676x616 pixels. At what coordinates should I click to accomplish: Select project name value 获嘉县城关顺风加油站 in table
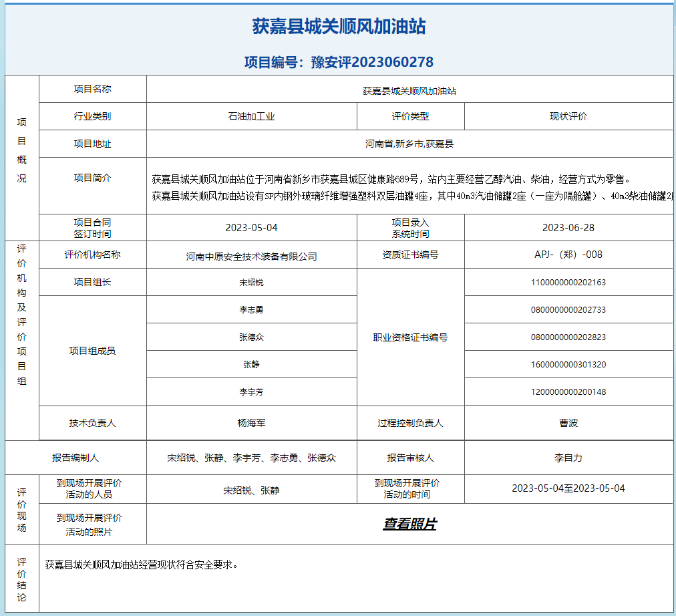click(x=409, y=91)
